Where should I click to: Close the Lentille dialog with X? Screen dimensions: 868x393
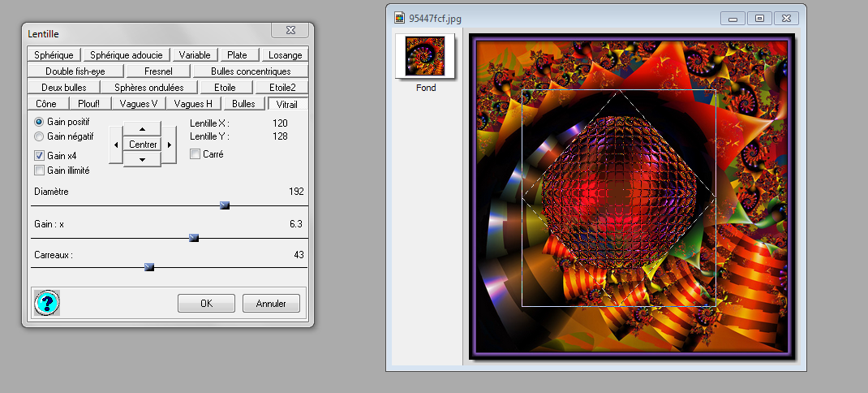point(290,31)
